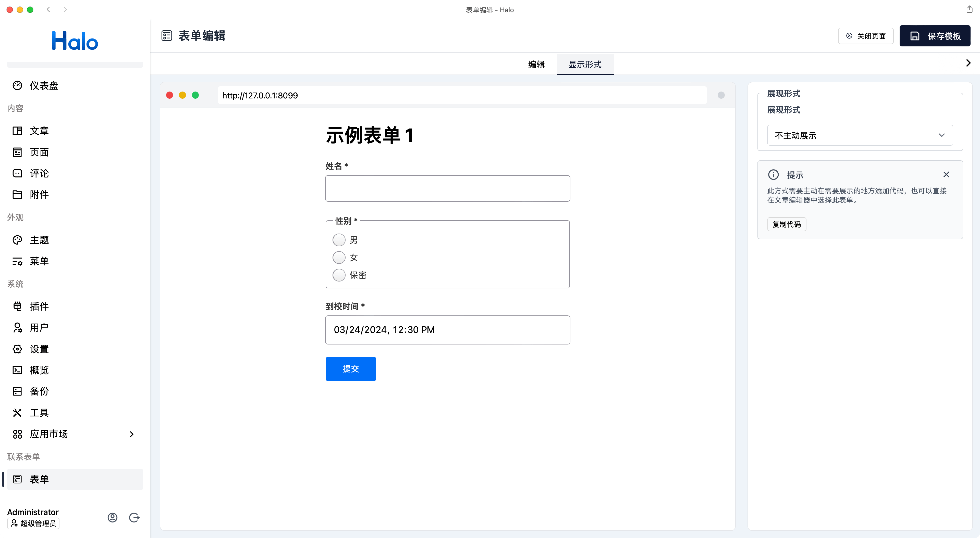Click the 表单 form icon in sidebar

tap(17, 479)
